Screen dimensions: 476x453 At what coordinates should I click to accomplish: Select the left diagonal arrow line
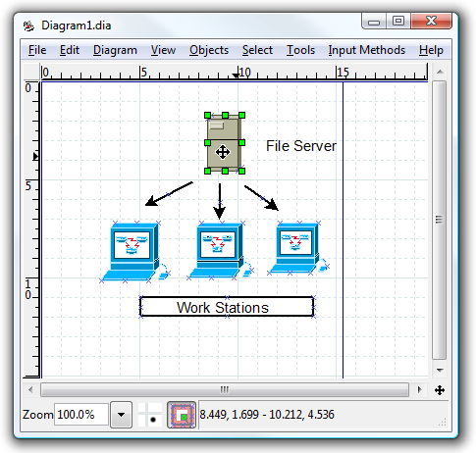(x=169, y=194)
